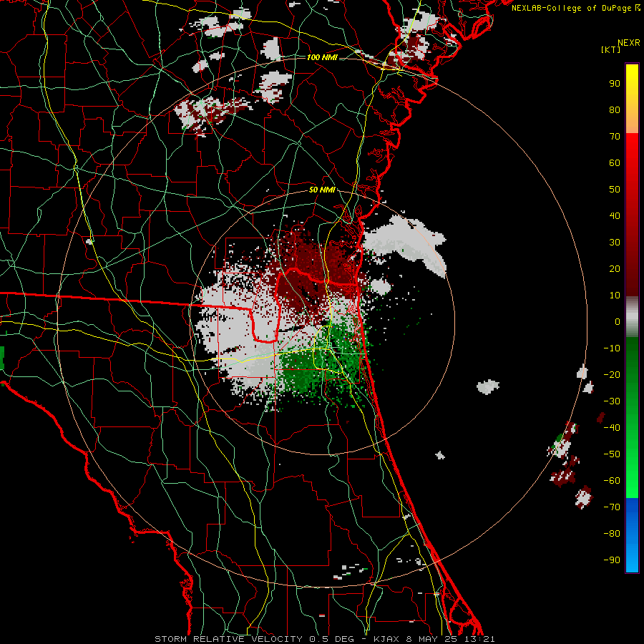Click the 20 scale label
Image resolution: width=644 pixels, height=644 pixels.
pyautogui.click(x=615, y=269)
